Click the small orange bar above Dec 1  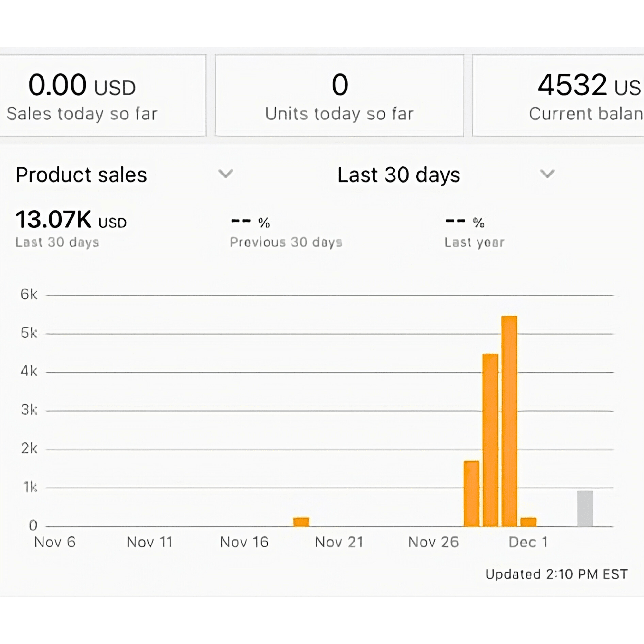click(528, 522)
